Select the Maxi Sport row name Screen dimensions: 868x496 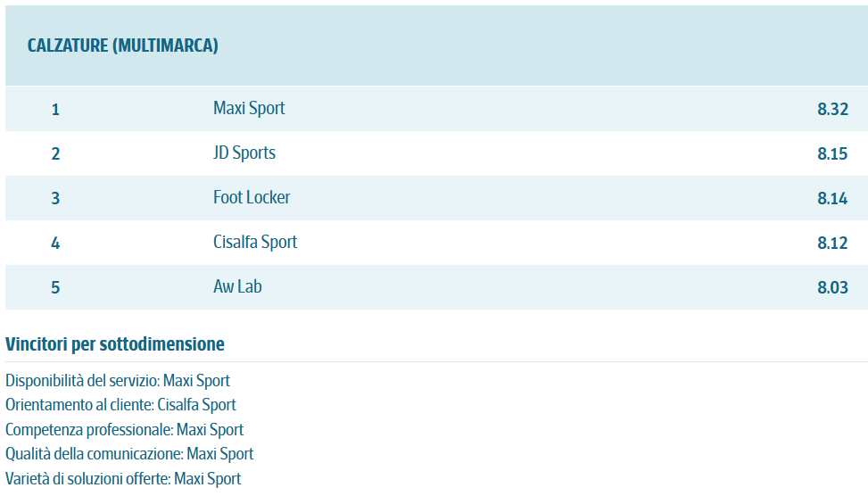[249, 108]
